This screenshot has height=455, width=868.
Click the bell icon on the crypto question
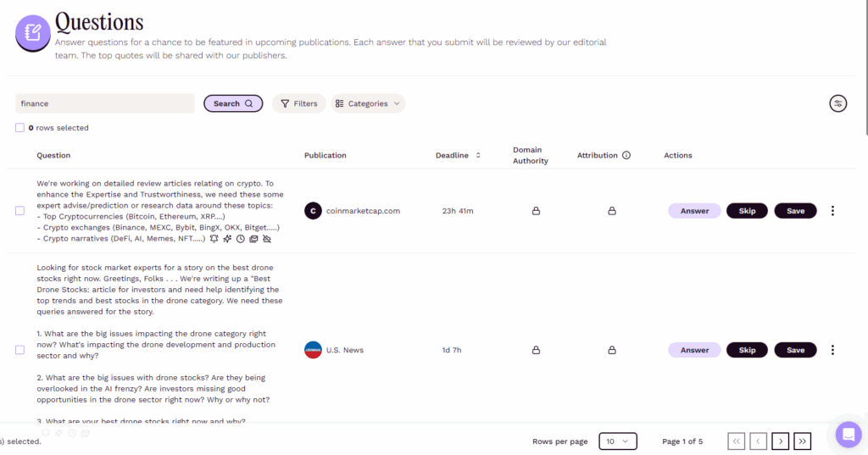(214, 239)
